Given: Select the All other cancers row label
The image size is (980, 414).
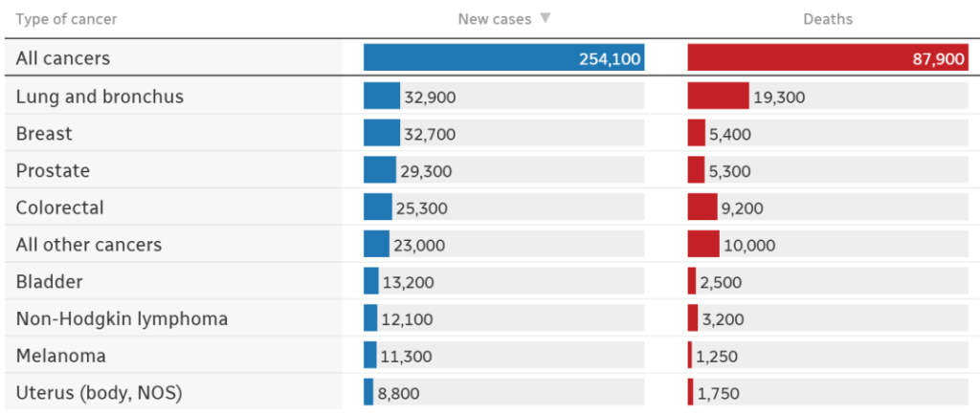Looking at the screenshot, I should [x=89, y=245].
